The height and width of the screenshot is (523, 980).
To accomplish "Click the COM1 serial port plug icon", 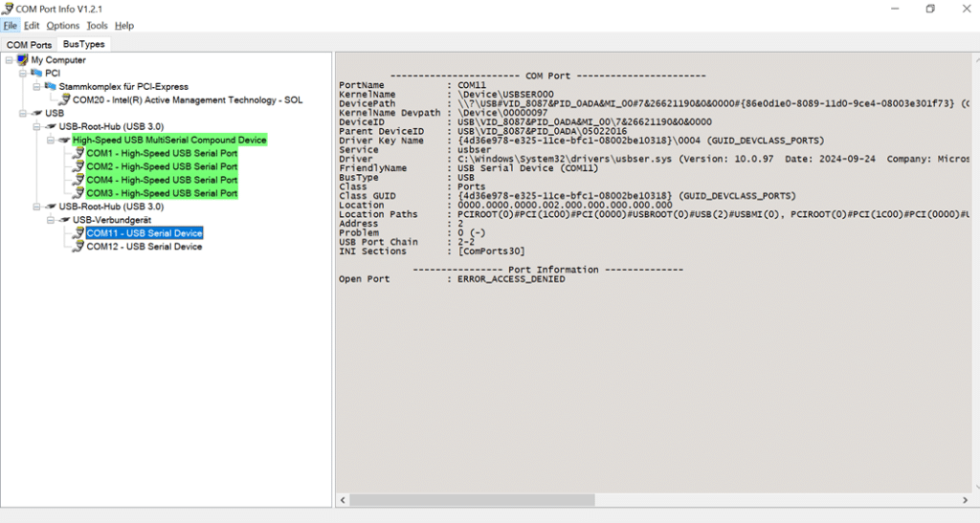I will [78, 153].
